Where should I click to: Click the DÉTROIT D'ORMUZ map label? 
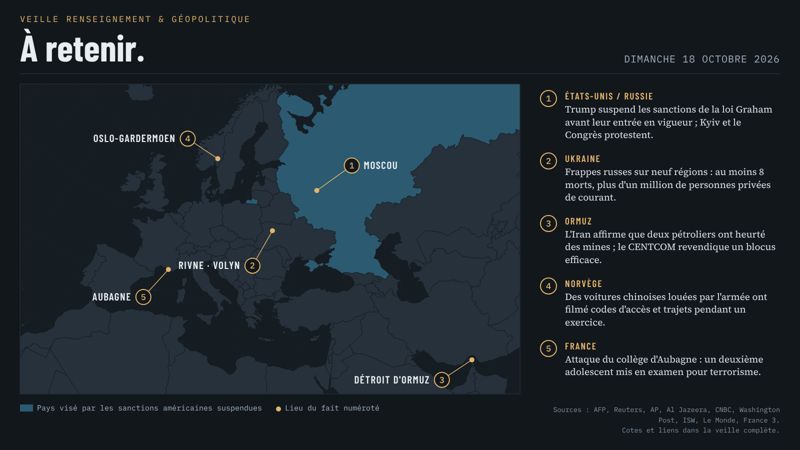(x=391, y=380)
